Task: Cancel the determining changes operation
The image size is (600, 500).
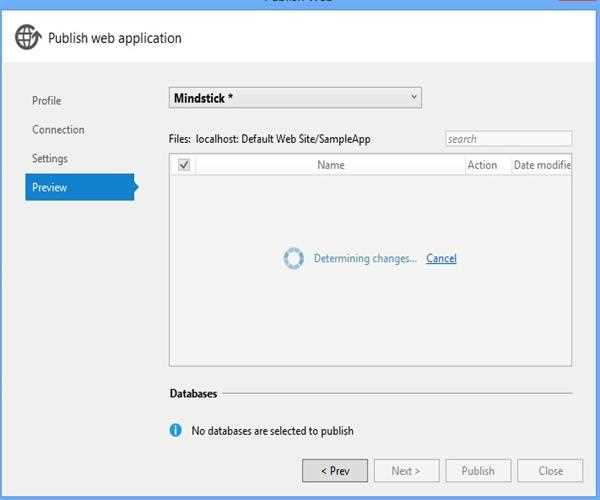Action: [x=441, y=259]
